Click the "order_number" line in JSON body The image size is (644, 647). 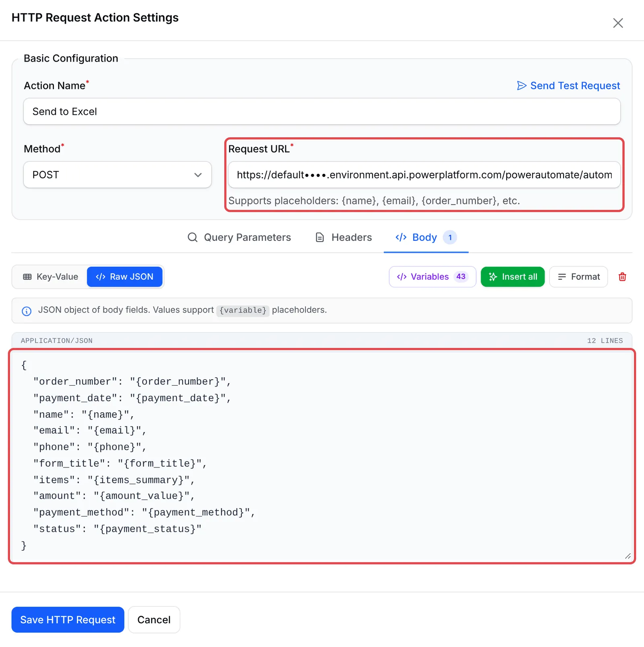(132, 382)
